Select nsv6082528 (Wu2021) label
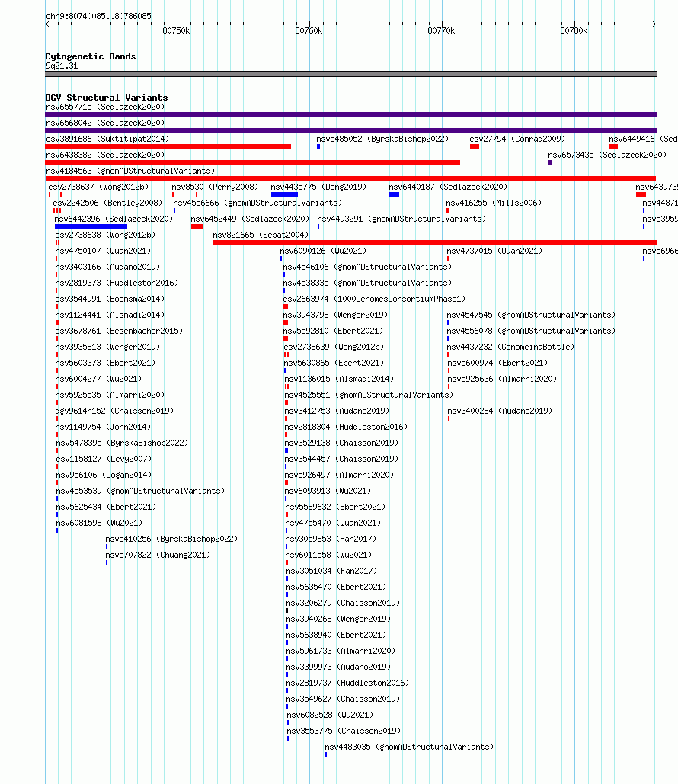The image size is (678, 784). [330, 715]
